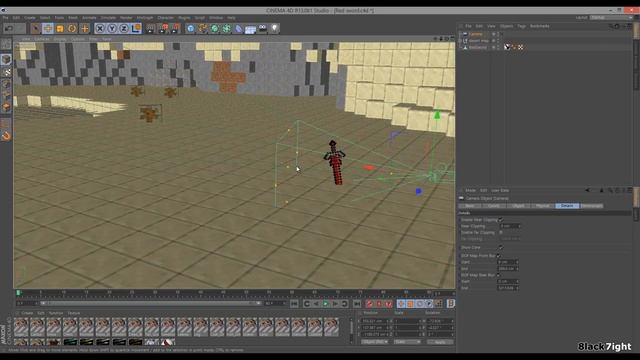640x360 pixels.
Task: Click the Record Active Objects red key button
Action: tap(369, 304)
